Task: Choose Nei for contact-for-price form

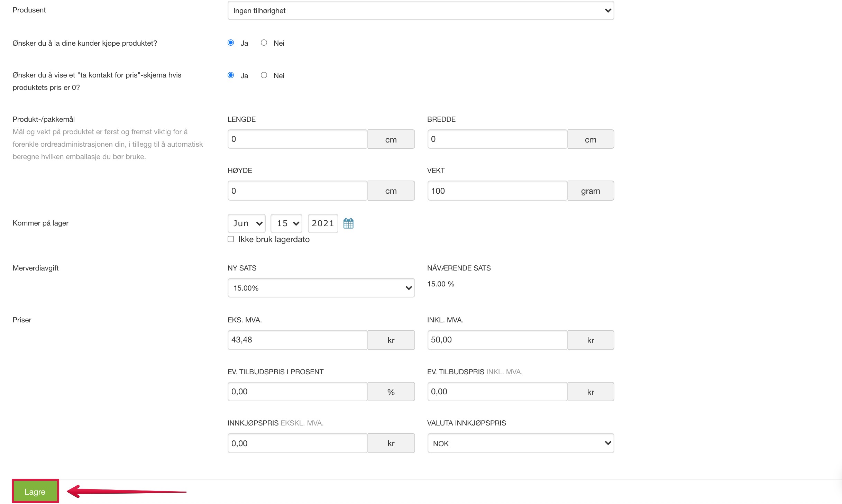Action: (x=264, y=75)
